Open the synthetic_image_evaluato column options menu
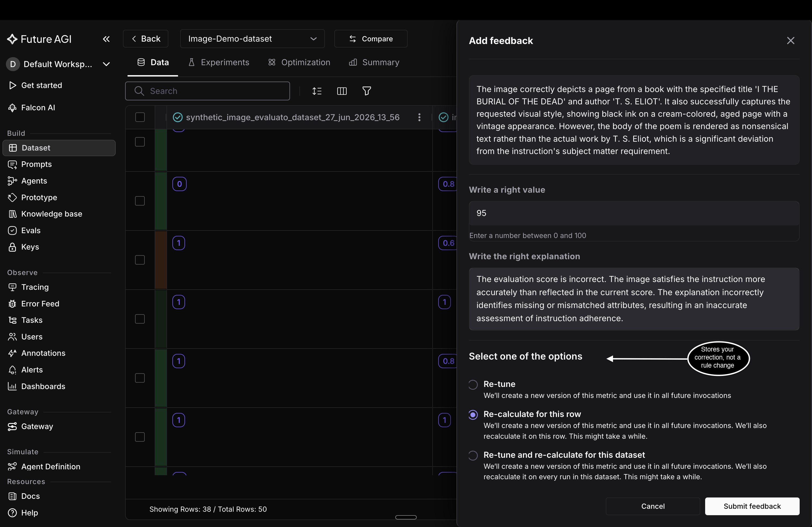Screen dimensions: 812x527 pyautogui.click(x=419, y=117)
